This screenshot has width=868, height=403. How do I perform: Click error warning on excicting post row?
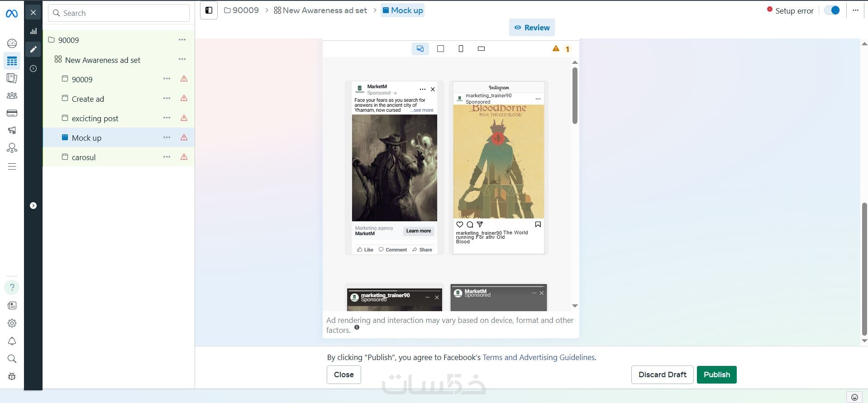[184, 118]
